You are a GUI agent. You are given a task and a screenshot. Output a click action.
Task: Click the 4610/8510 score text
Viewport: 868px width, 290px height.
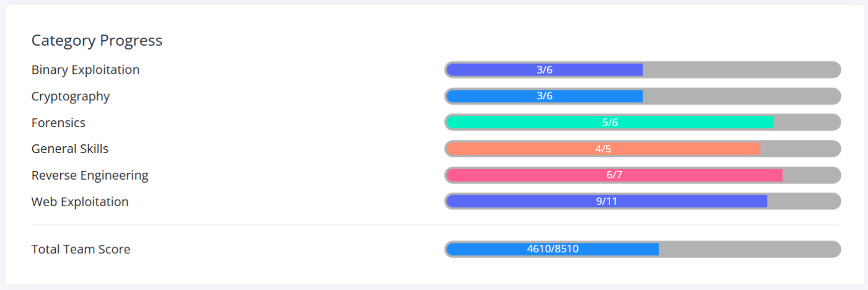552,249
